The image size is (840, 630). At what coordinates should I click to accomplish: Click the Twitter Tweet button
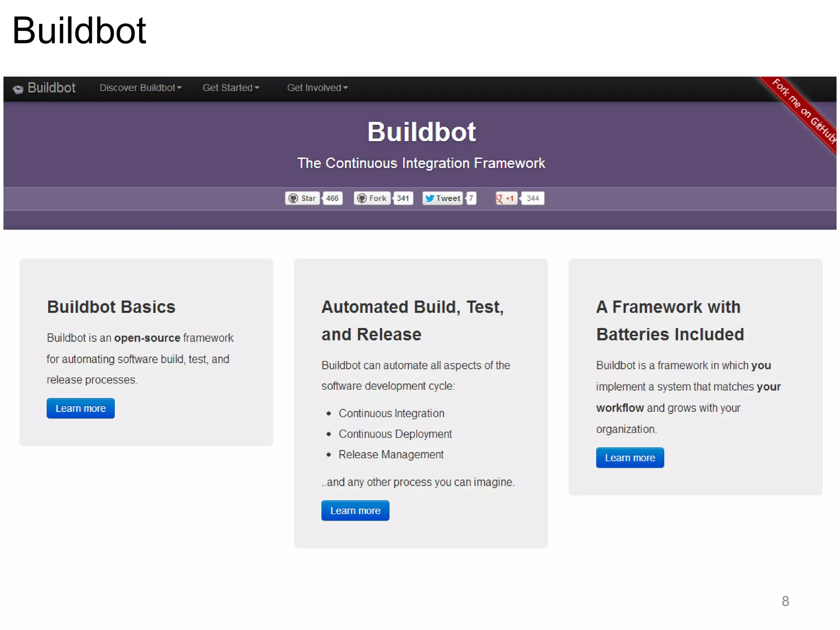pos(443,198)
